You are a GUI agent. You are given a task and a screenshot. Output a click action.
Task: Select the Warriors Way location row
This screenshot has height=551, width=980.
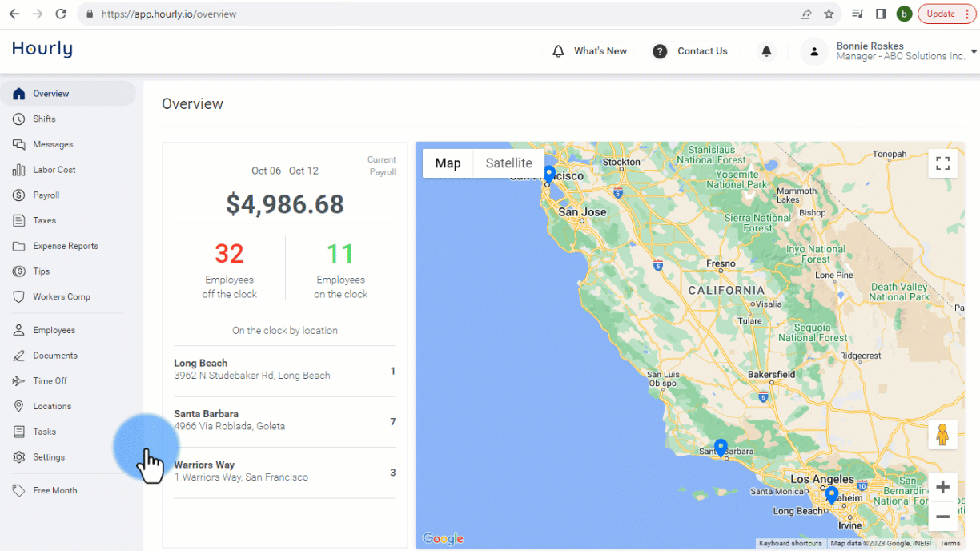click(285, 473)
